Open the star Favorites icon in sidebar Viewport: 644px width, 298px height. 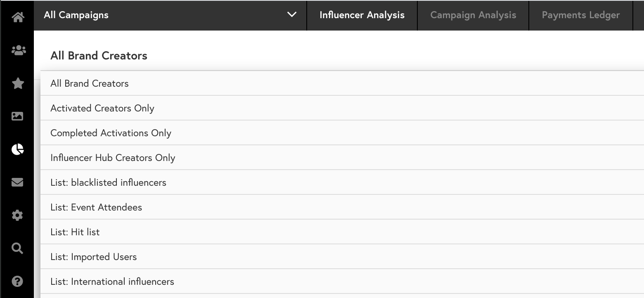(18, 83)
